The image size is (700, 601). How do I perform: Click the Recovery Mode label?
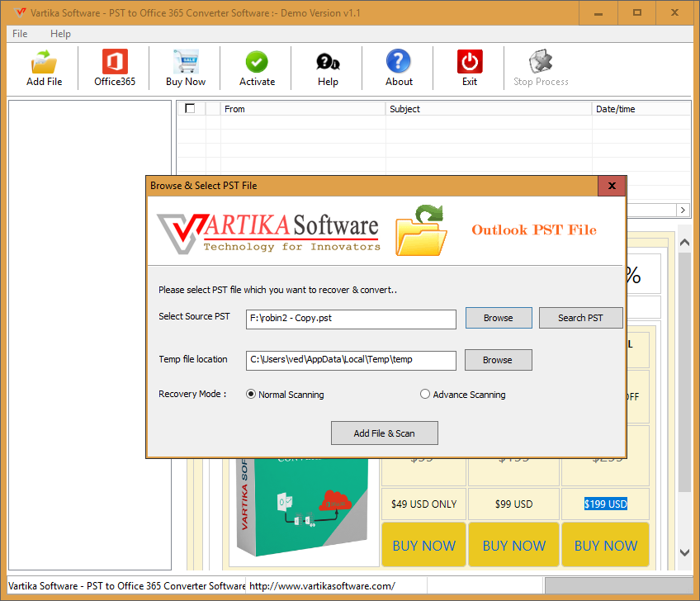pyautogui.click(x=192, y=394)
